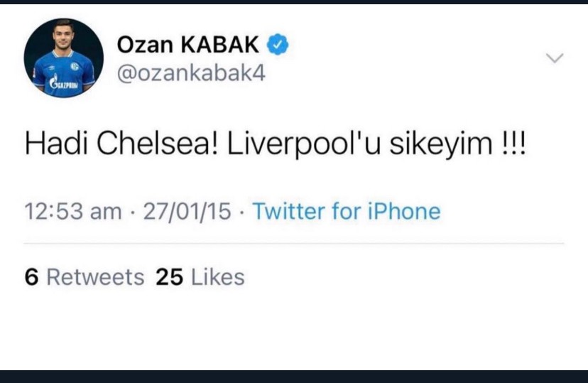
Task: Click the blue verified badge icon
Action: 278,46
